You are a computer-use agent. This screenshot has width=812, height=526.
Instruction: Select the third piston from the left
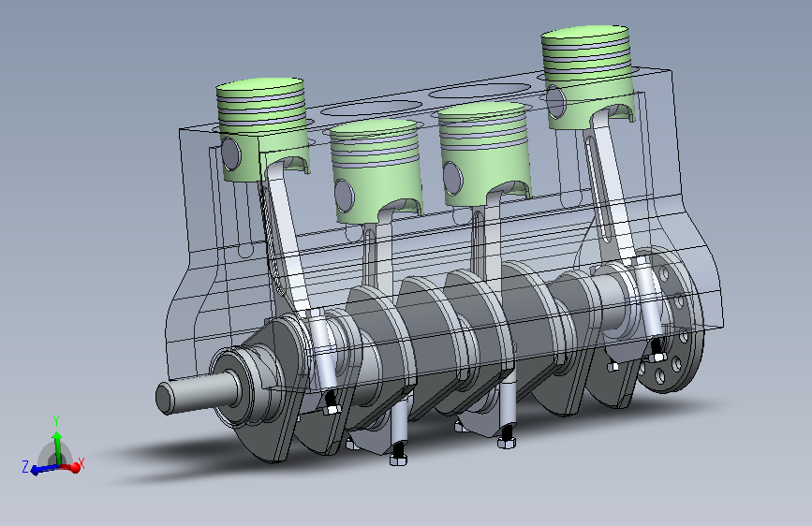(483, 153)
